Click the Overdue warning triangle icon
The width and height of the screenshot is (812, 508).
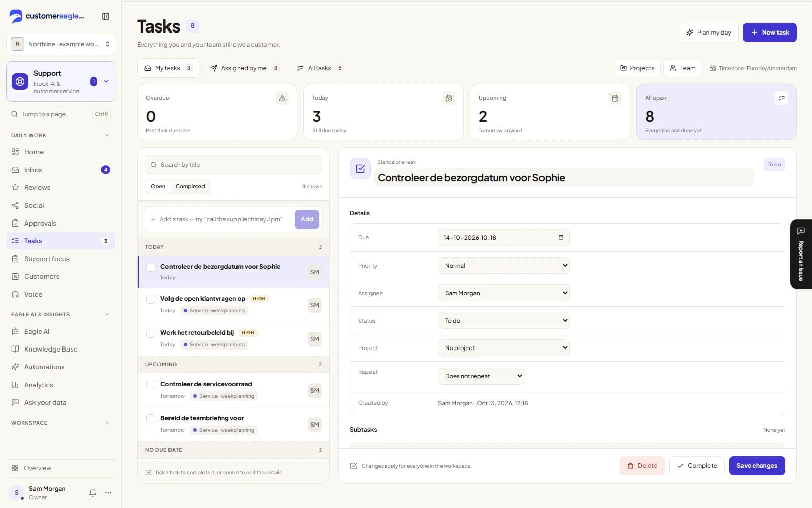[x=282, y=98]
